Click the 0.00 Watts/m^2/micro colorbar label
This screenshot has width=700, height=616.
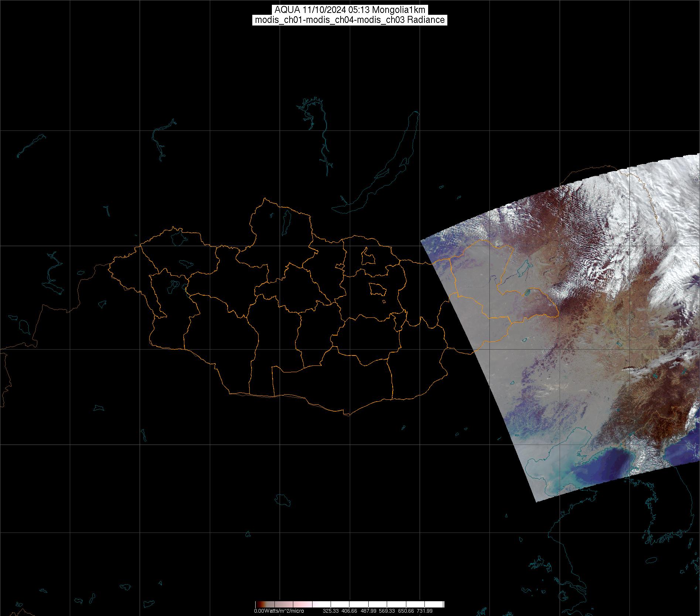pyautogui.click(x=279, y=611)
